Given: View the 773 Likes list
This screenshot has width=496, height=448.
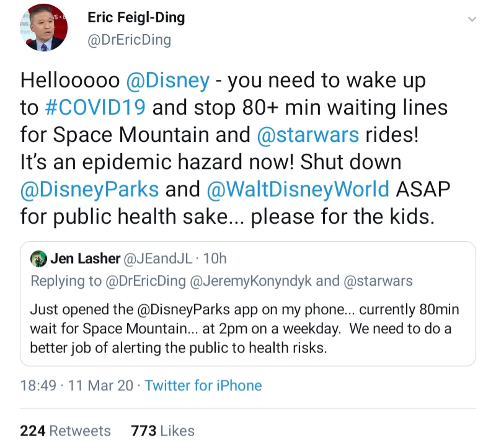Looking at the screenshot, I should pyautogui.click(x=162, y=431).
